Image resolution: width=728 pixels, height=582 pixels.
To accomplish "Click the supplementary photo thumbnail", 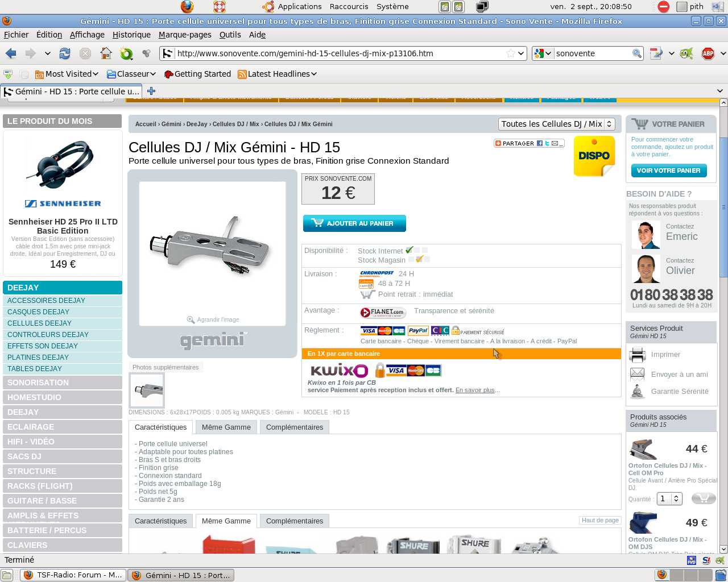I will point(147,390).
